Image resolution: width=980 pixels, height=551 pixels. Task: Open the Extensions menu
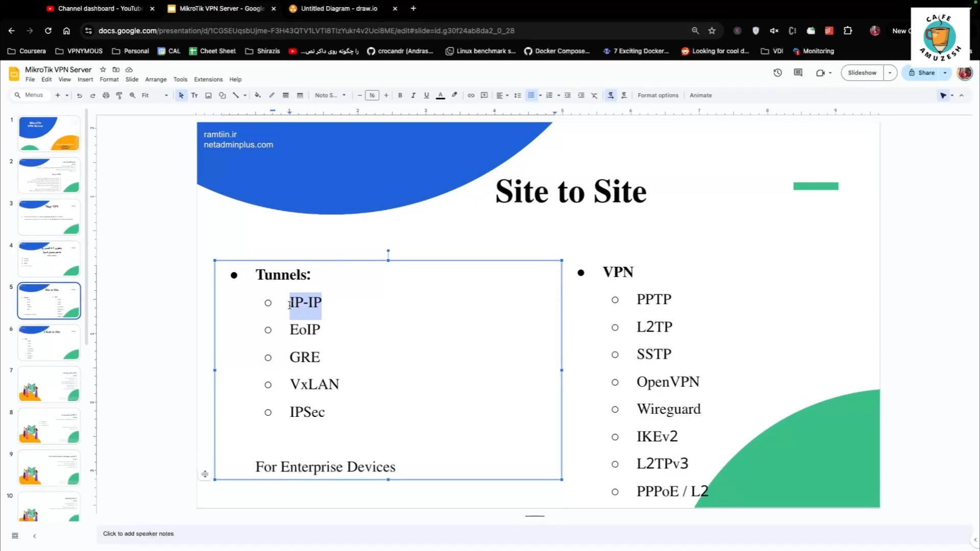tap(208, 80)
